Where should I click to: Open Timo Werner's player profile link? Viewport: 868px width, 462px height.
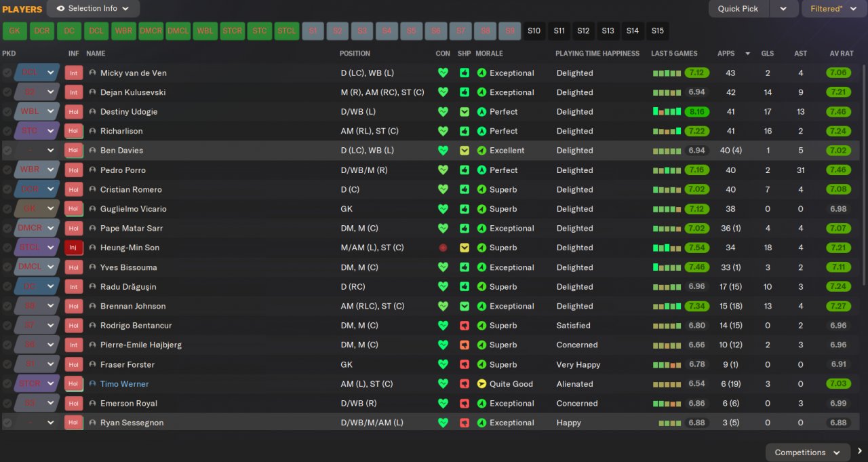pos(125,384)
